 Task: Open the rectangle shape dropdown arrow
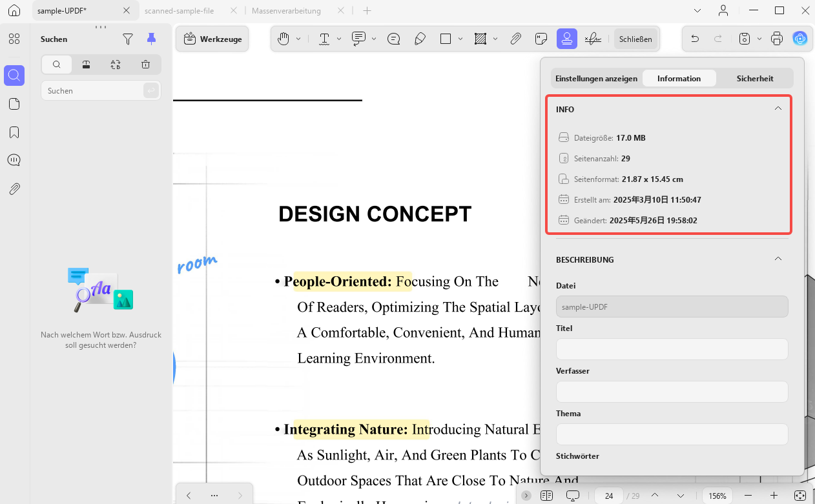click(460, 39)
